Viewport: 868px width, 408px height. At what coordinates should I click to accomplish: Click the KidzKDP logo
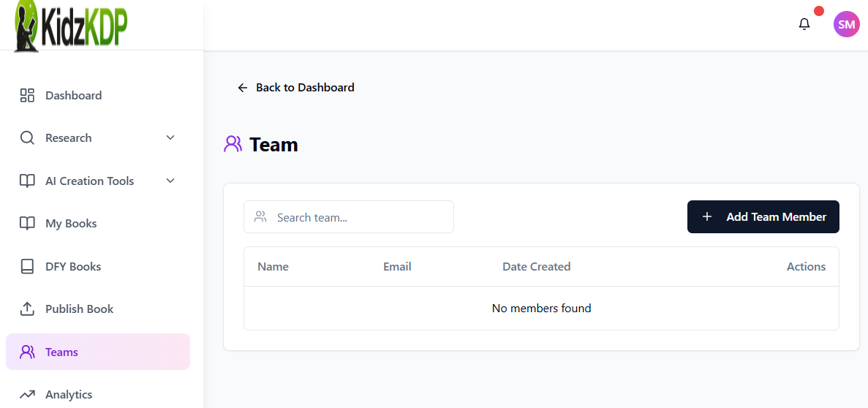71,26
